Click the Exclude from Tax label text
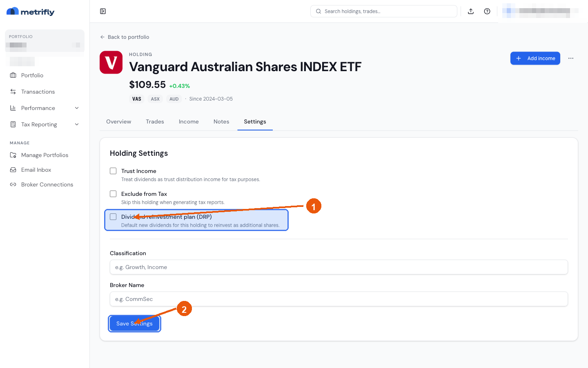Viewport: 588px width, 368px height. pos(144,194)
